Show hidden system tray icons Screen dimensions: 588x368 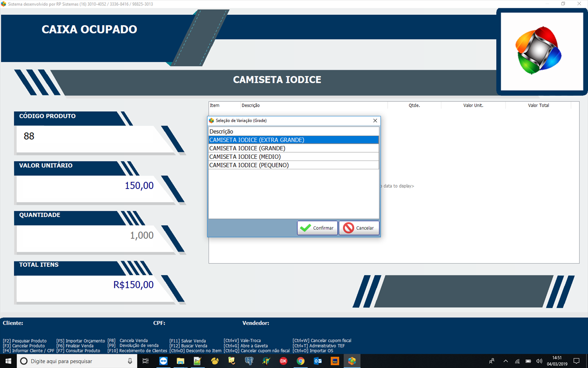[506, 361]
